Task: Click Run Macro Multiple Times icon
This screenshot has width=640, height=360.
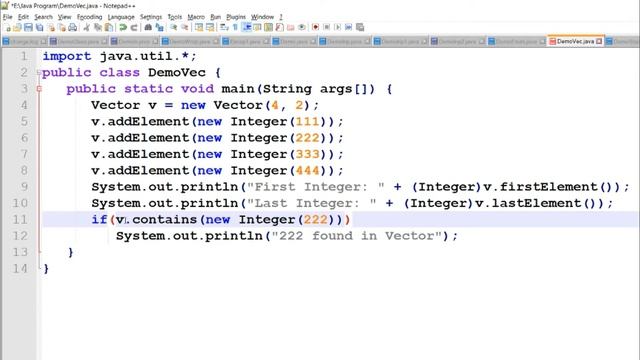Action: coord(349,27)
